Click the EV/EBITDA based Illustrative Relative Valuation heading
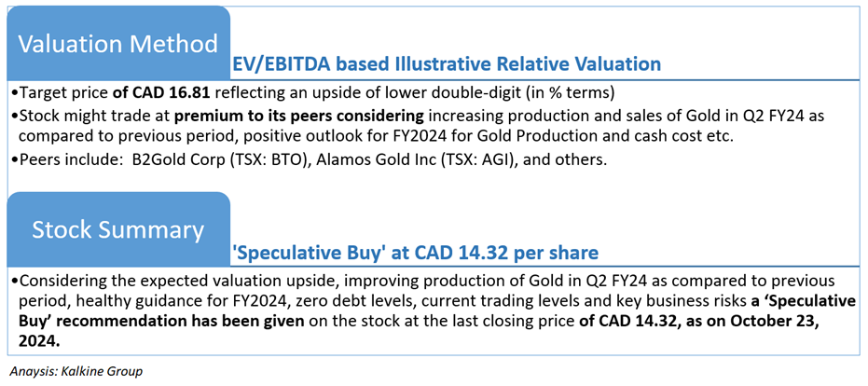Viewport: 868px width, 386px height. 447,64
